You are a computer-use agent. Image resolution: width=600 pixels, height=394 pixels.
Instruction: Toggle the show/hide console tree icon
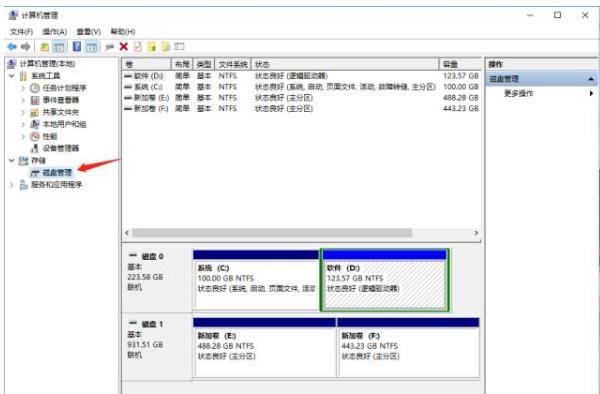coord(59,47)
